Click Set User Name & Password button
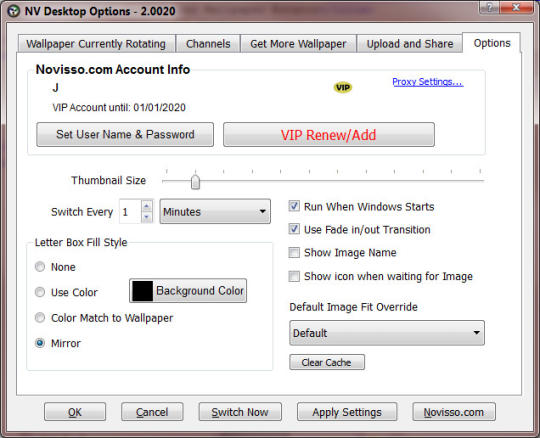The width and height of the screenshot is (540, 438). pos(125,134)
